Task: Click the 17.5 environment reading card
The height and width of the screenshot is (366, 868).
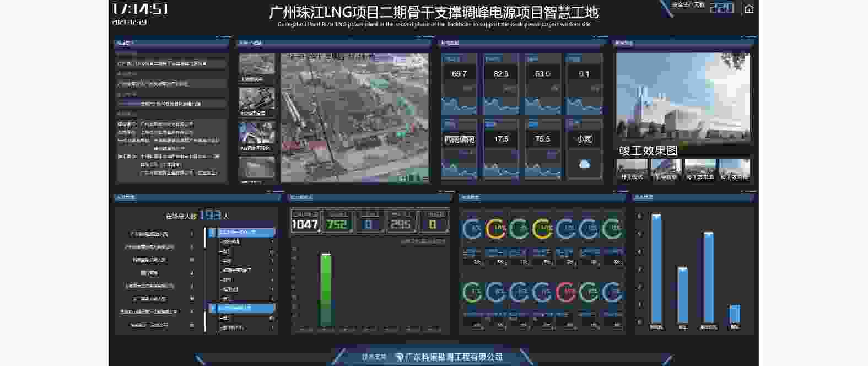Action: 500,149
